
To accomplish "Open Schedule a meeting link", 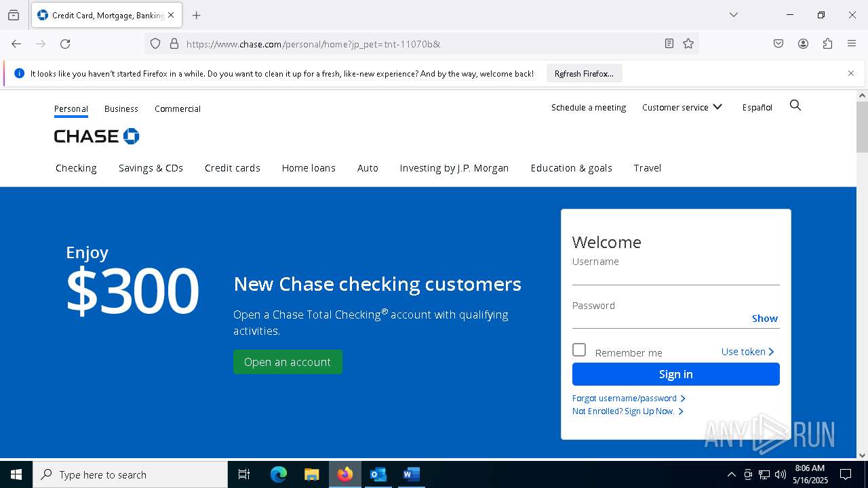I will coord(589,108).
